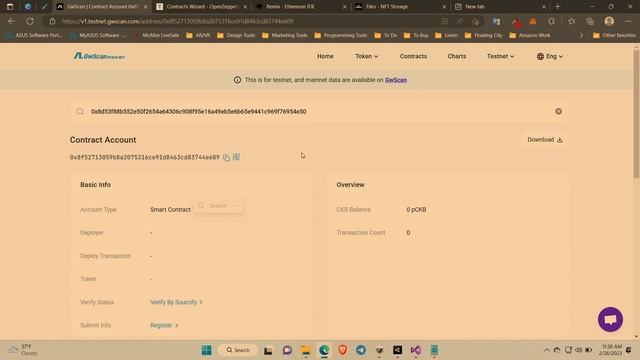
Task: Click the browser address bar URL
Action: [x=178, y=21]
